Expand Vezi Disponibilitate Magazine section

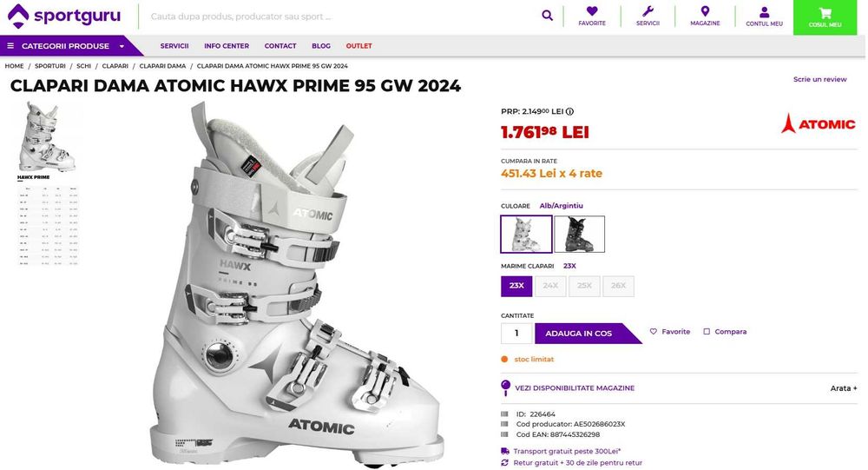(575, 388)
